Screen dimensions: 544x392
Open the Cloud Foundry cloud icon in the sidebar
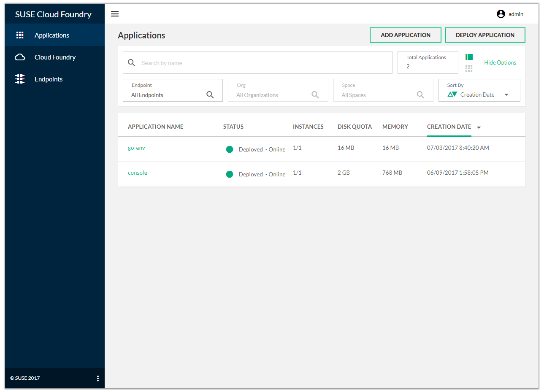coord(20,57)
